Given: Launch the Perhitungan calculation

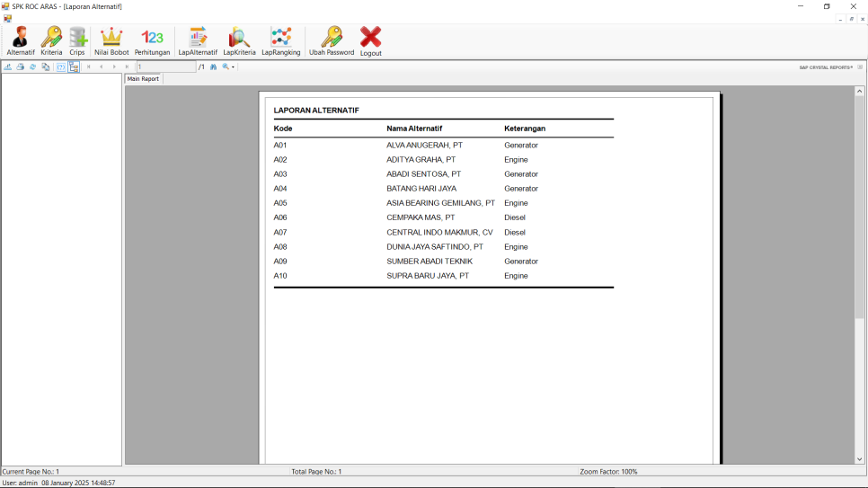Looking at the screenshot, I should 153,41.
